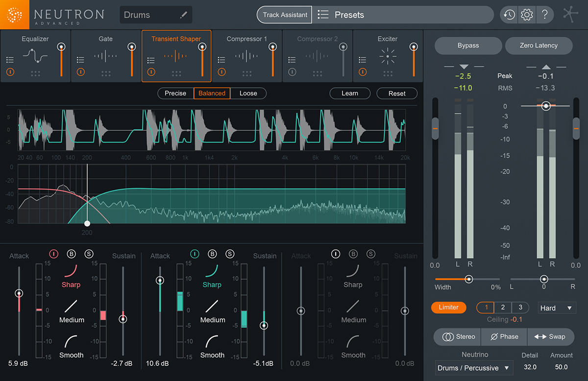Screen dimensions: 588x381
Task: Switch to Loose mode
Action: pos(248,93)
